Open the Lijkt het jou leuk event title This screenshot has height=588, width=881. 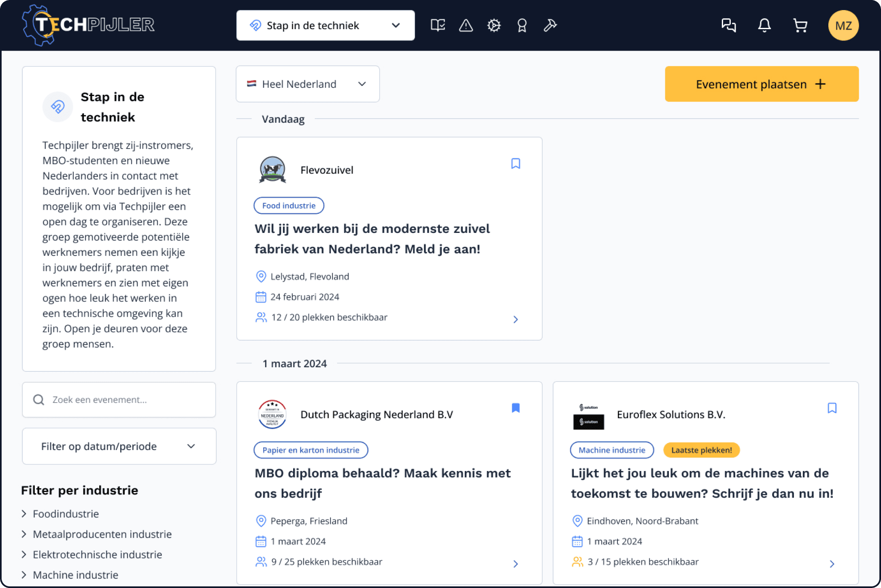(x=702, y=483)
